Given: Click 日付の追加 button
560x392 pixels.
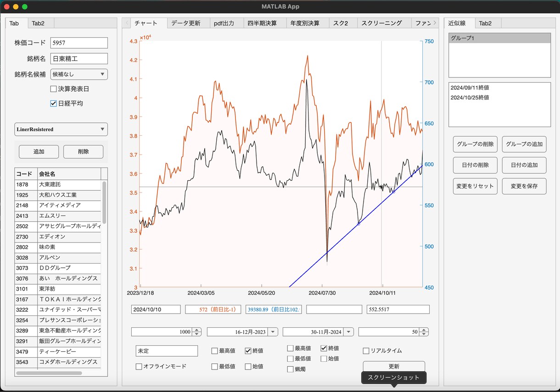Looking at the screenshot, I should point(524,165).
